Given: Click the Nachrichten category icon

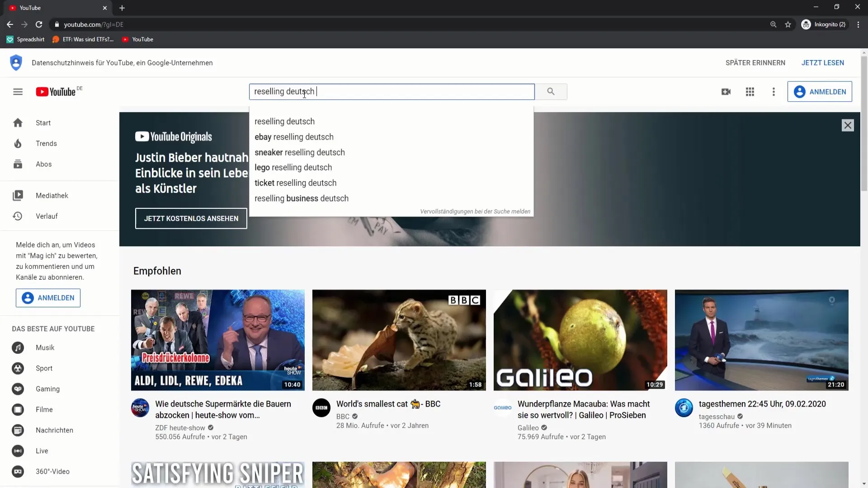Looking at the screenshot, I should click(18, 430).
